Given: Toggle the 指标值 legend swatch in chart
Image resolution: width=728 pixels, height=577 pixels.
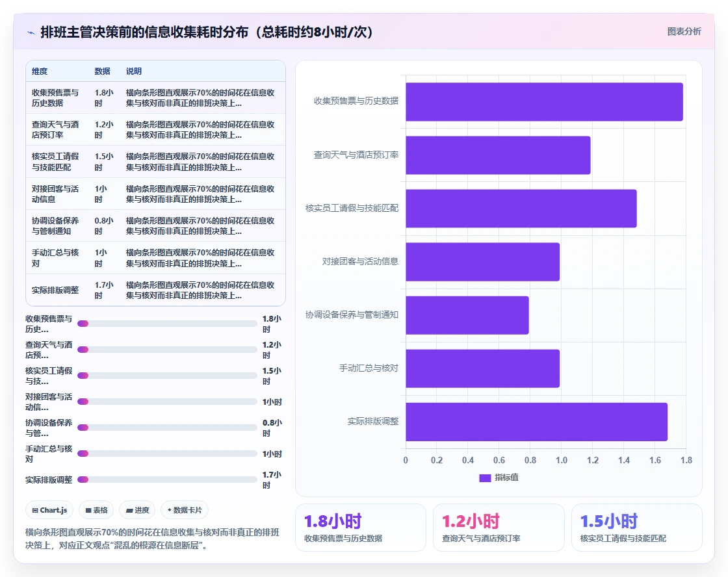Looking at the screenshot, I should [485, 478].
